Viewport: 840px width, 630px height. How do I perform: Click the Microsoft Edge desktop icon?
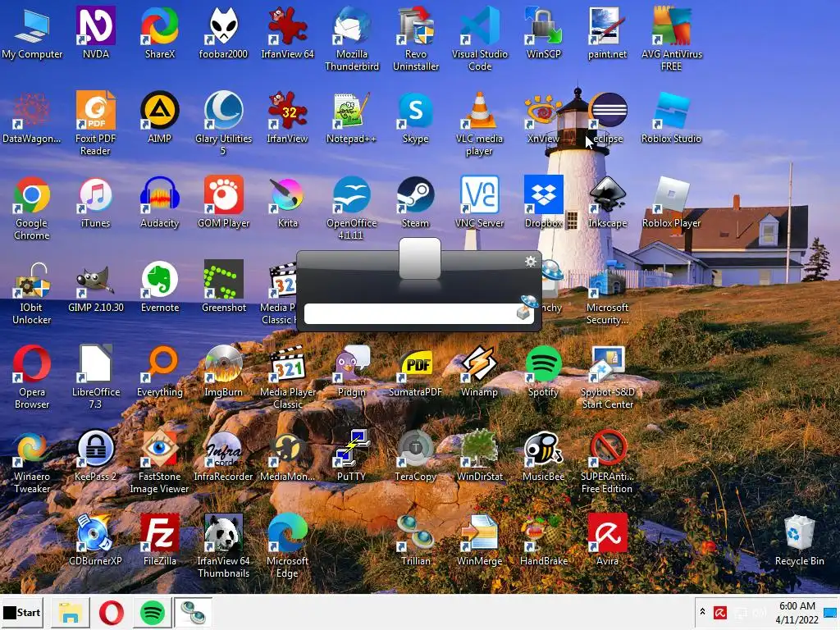(287, 546)
